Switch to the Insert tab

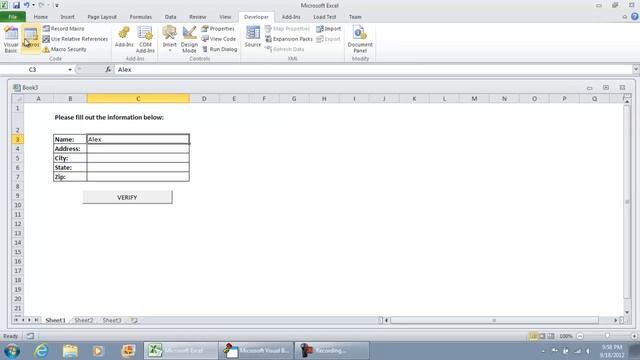point(67,17)
